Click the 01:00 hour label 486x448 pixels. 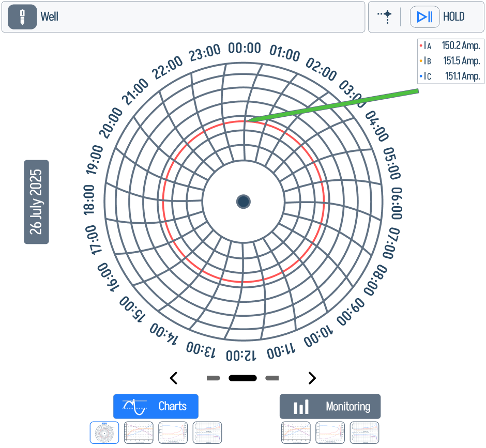(x=284, y=53)
